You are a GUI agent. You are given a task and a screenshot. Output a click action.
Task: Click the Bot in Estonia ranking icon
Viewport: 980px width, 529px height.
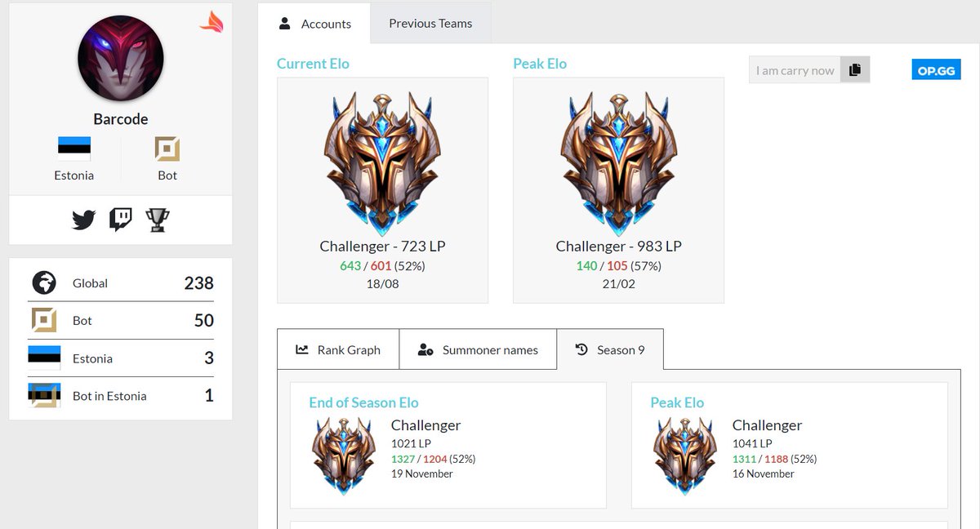coord(43,396)
